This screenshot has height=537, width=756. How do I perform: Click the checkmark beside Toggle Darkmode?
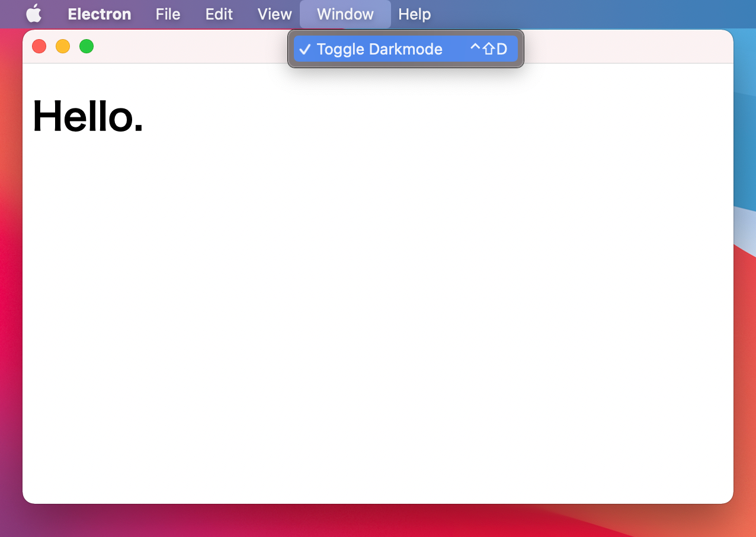click(305, 49)
